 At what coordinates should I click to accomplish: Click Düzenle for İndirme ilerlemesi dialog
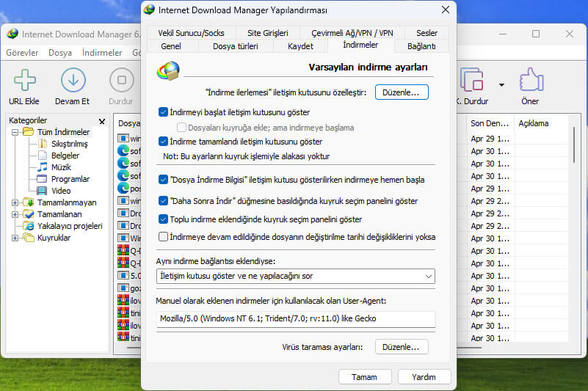(402, 92)
